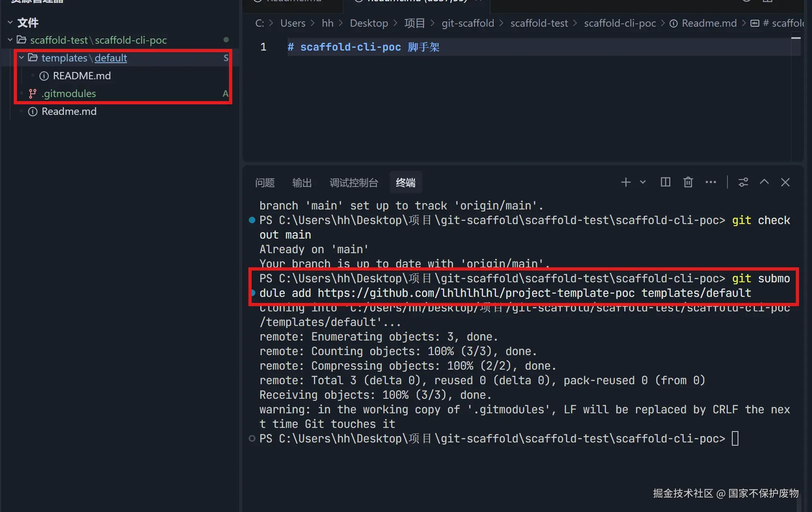Viewport: 812px width, 512px height.
Task: Click scaffold-test in the breadcrumb path
Action: pos(539,23)
